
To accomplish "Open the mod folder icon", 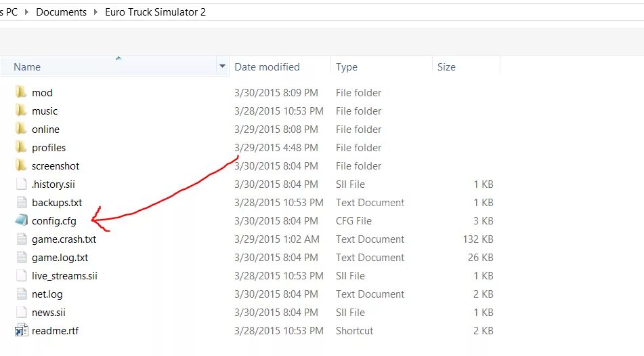I will (21, 92).
